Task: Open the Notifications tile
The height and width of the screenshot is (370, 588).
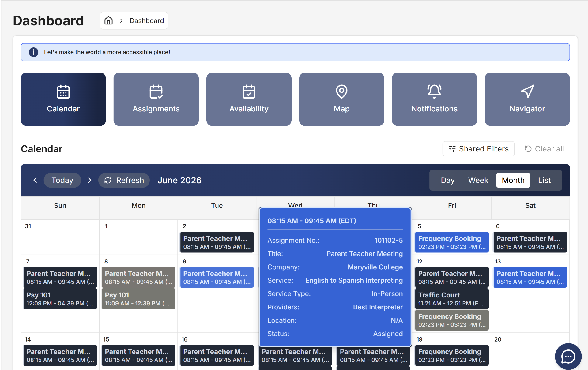Action: [x=435, y=99]
